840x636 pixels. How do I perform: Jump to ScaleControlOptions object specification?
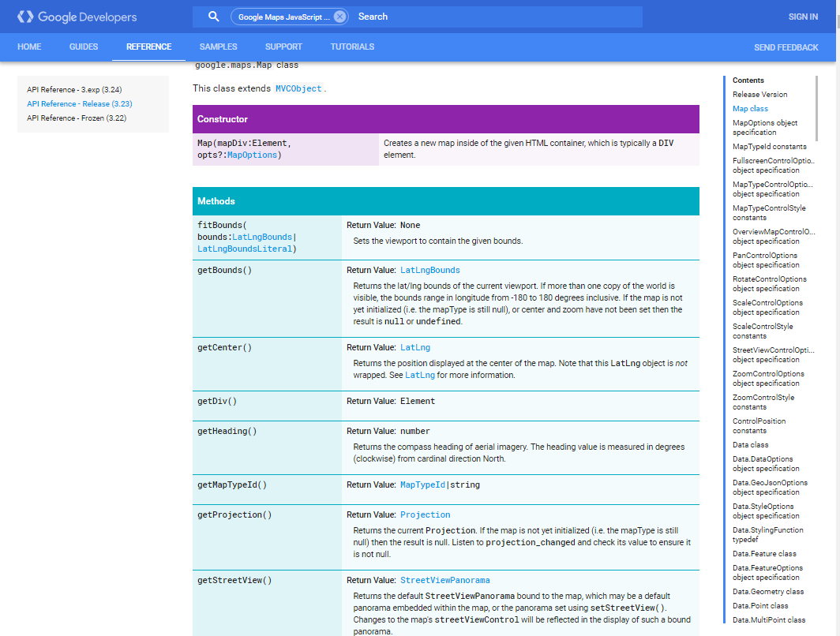tap(767, 307)
